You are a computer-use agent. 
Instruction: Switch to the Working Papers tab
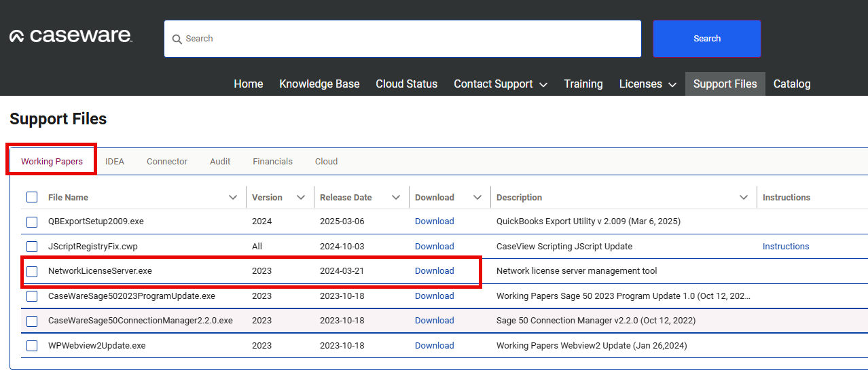[x=52, y=162]
